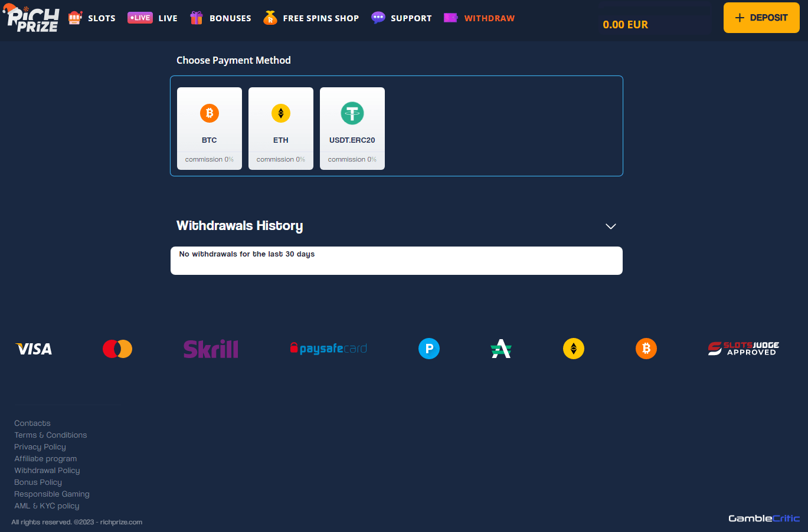Open the Withdrawal Policy link
The width and height of the screenshot is (808, 532).
point(47,471)
